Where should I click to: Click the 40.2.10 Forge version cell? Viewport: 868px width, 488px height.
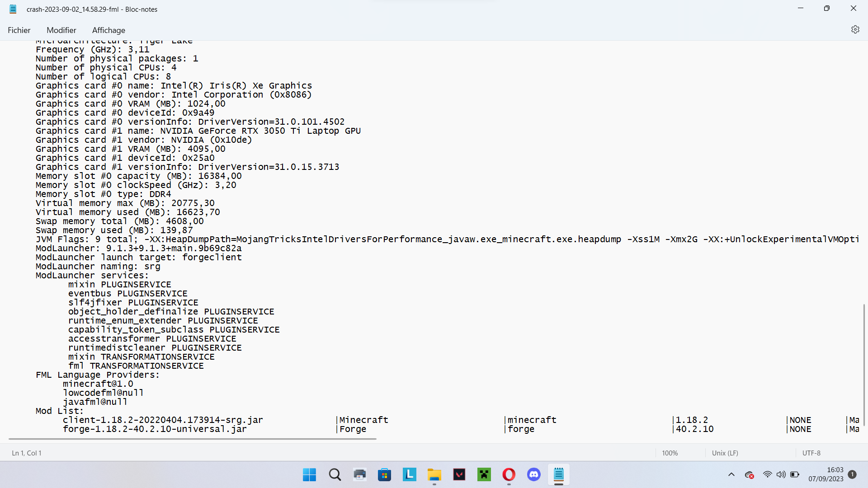pyautogui.click(x=694, y=429)
